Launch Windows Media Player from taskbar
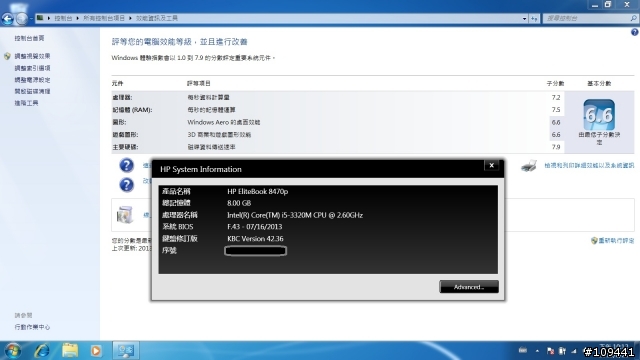Viewport: 640px width, 360px height. coord(96,351)
